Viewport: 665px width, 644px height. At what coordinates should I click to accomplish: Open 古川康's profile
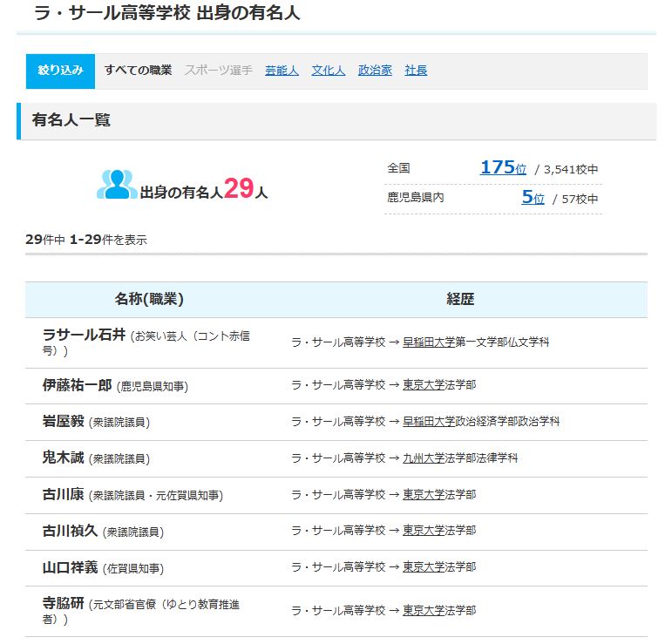click(63, 494)
